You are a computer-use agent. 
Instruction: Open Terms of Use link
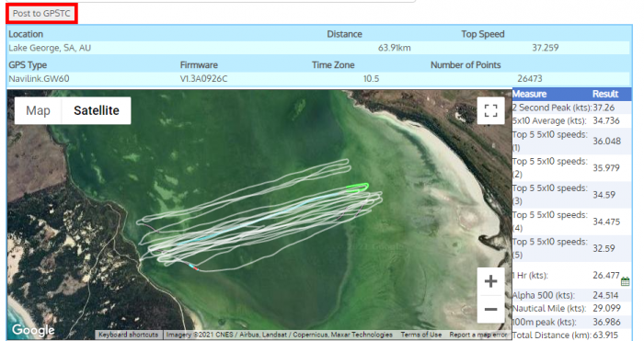coord(421,335)
